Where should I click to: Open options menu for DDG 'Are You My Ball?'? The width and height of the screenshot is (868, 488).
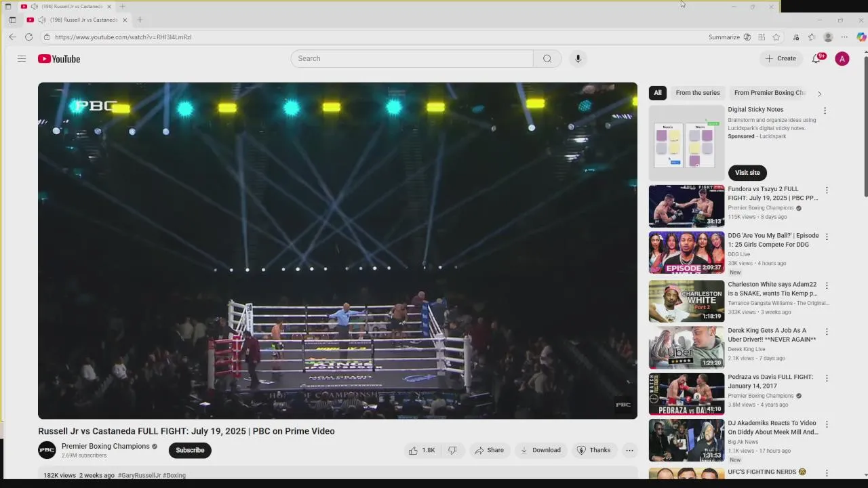tap(827, 237)
